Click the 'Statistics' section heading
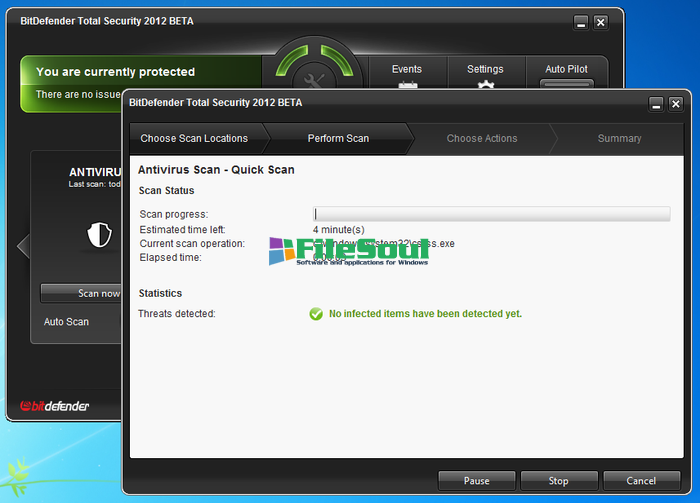 pyautogui.click(x=160, y=293)
